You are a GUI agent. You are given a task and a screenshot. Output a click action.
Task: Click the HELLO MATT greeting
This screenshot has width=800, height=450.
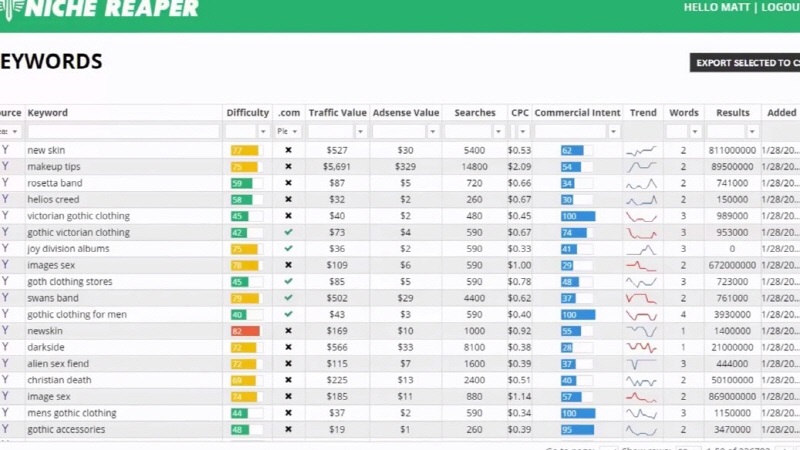coord(717,7)
